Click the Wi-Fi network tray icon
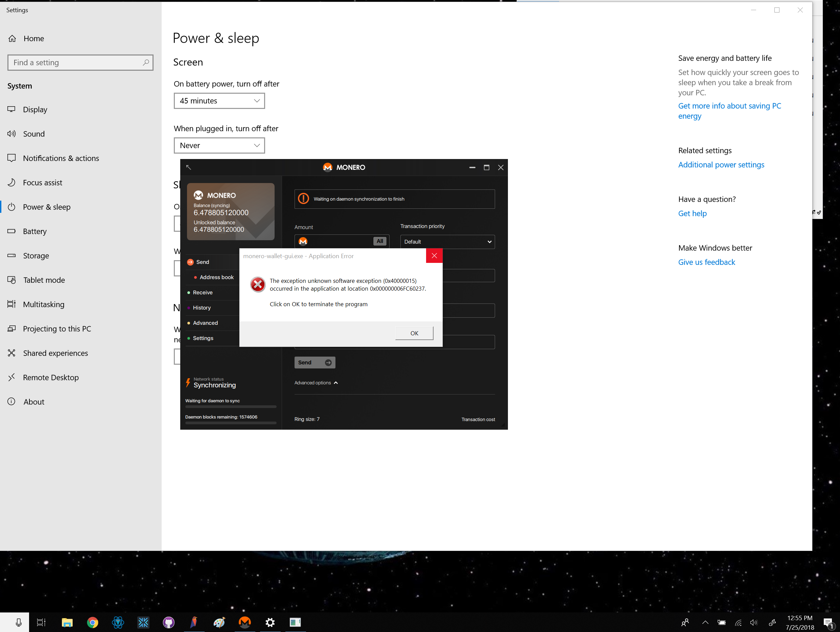 click(x=738, y=622)
